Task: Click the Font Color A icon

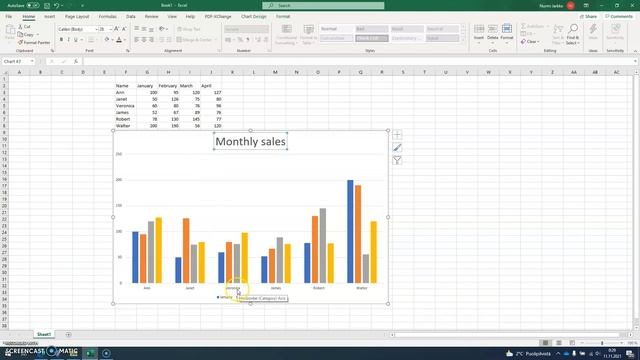Action: pyautogui.click(x=119, y=40)
